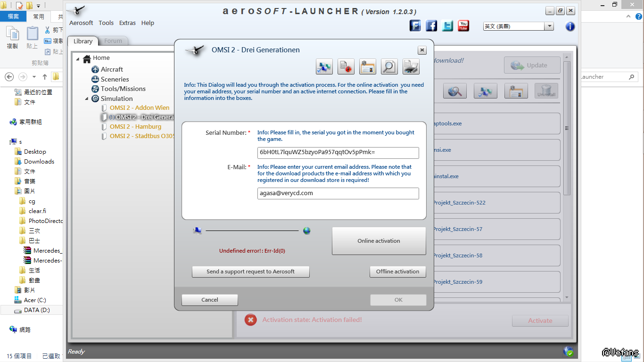Open the Extras menu
The image size is (644, 362).
(x=127, y=23)
